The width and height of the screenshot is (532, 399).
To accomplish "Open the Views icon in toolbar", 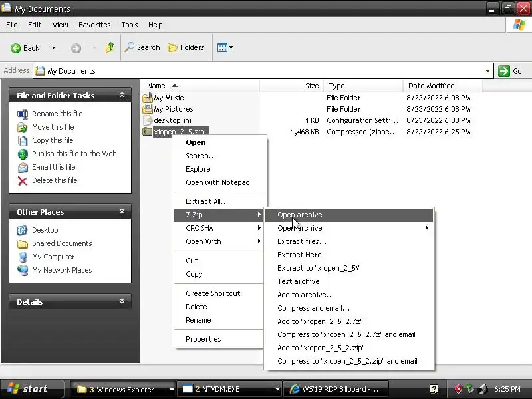I will point(222,47).
